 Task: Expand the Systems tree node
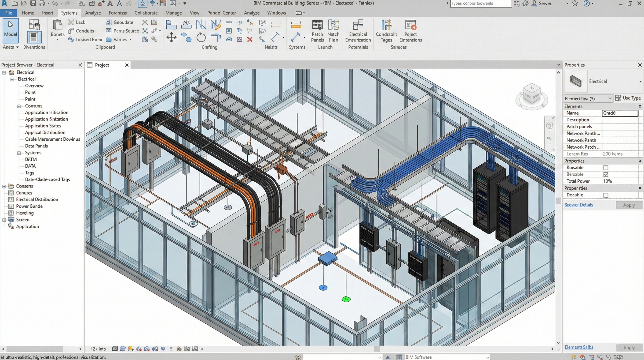19,153
